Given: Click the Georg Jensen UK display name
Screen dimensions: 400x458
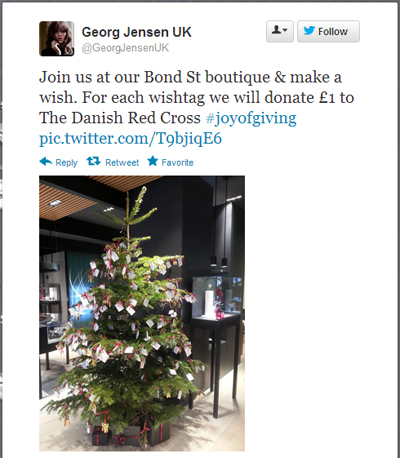Looking at the screenshot, I should (137, 32).
